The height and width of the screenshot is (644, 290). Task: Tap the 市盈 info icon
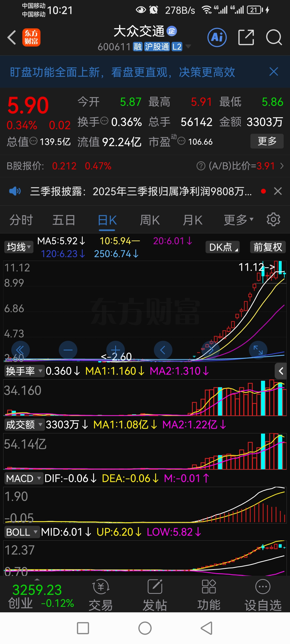[x=182, y=141]
